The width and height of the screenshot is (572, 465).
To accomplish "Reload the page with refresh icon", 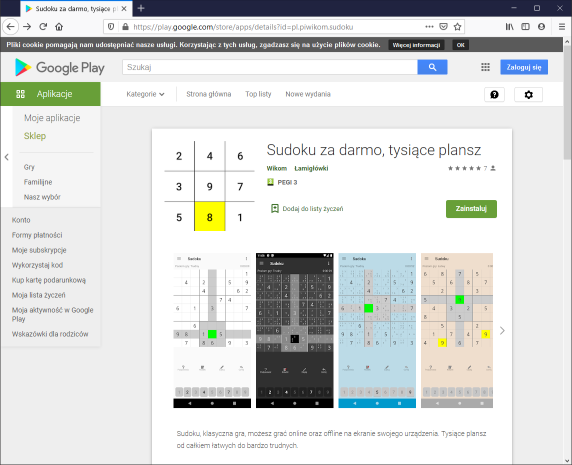I will [x=43, y=27].
